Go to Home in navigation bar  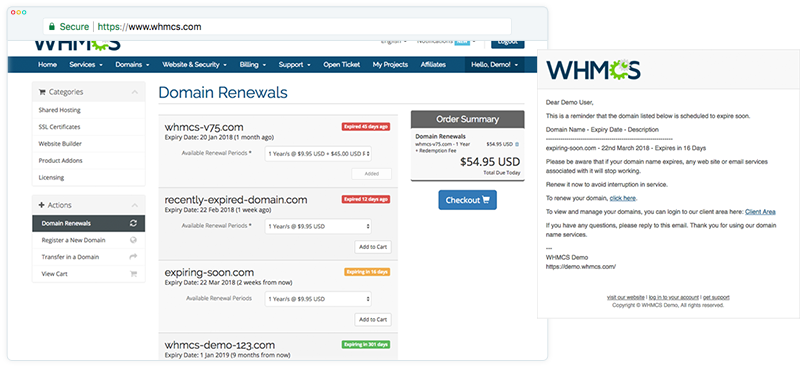(47, 65)
